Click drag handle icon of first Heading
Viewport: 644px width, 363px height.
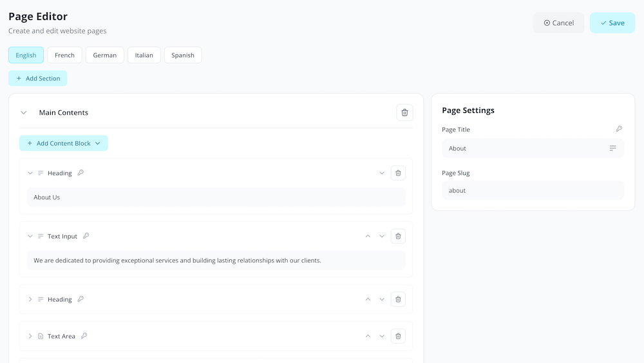(x=41, y=173)
